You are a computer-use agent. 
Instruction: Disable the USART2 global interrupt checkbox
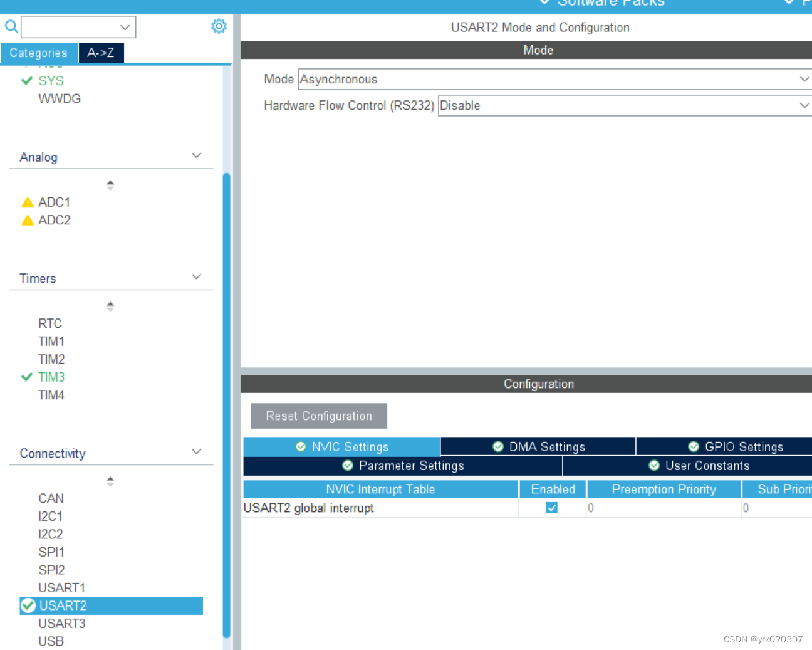point(552,508)
